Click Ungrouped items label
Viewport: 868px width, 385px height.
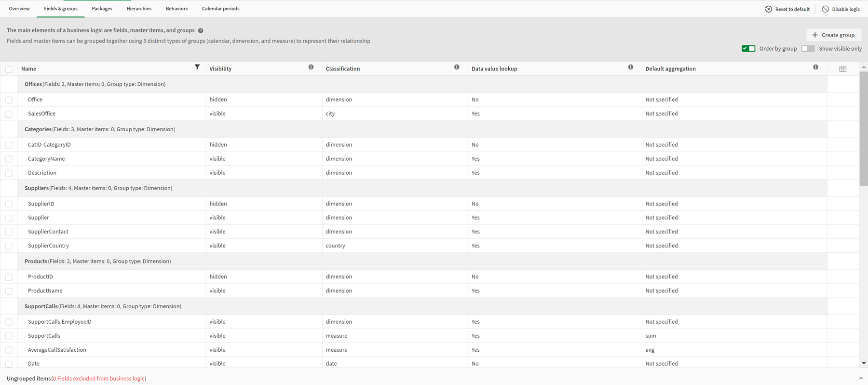(x=28, y=378)
